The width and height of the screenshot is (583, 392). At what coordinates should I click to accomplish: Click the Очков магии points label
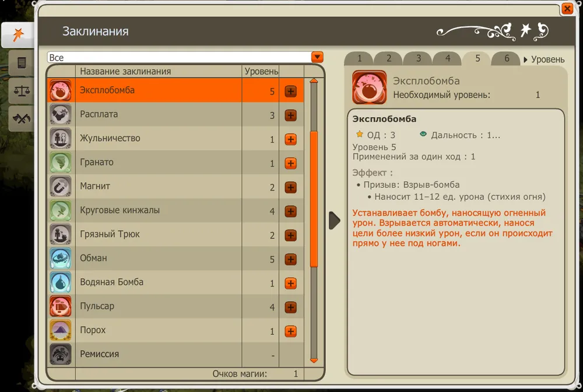(240, 374)
